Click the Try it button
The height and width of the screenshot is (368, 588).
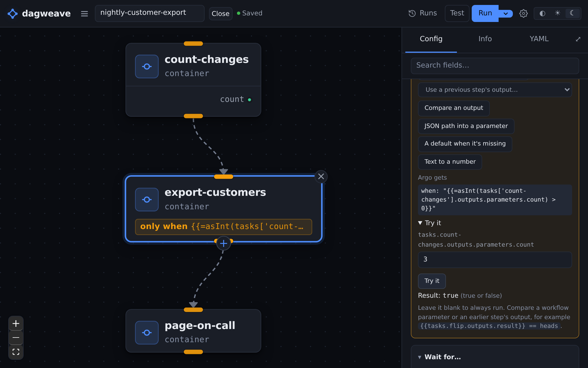coord(432,281)
